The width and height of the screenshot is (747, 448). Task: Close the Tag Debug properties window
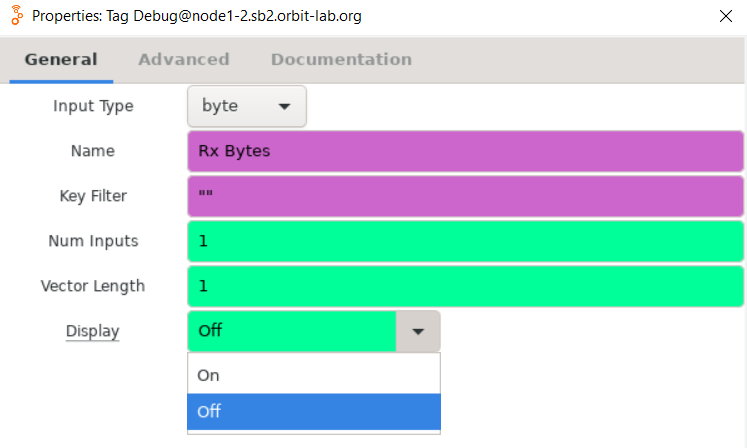[x=726, y=16]
